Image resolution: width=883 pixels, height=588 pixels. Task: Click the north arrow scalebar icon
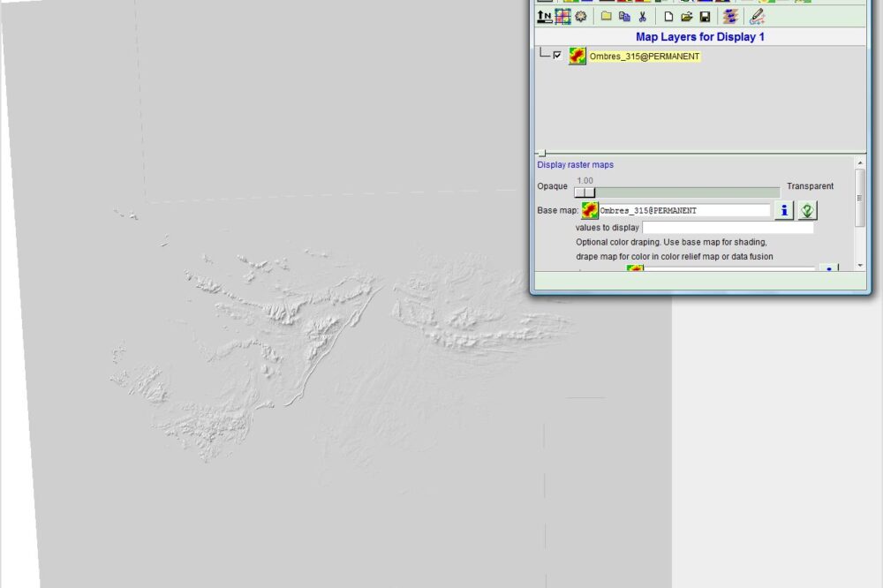tap(545, 16)
